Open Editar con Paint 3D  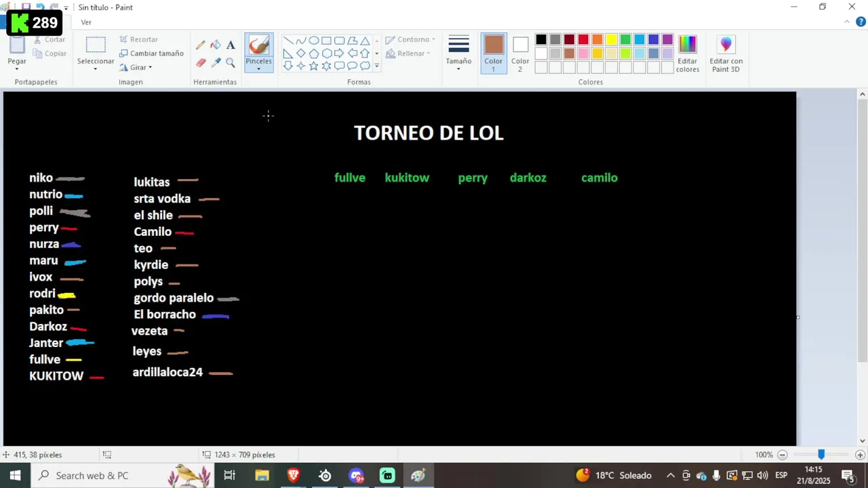coord(726,54)
